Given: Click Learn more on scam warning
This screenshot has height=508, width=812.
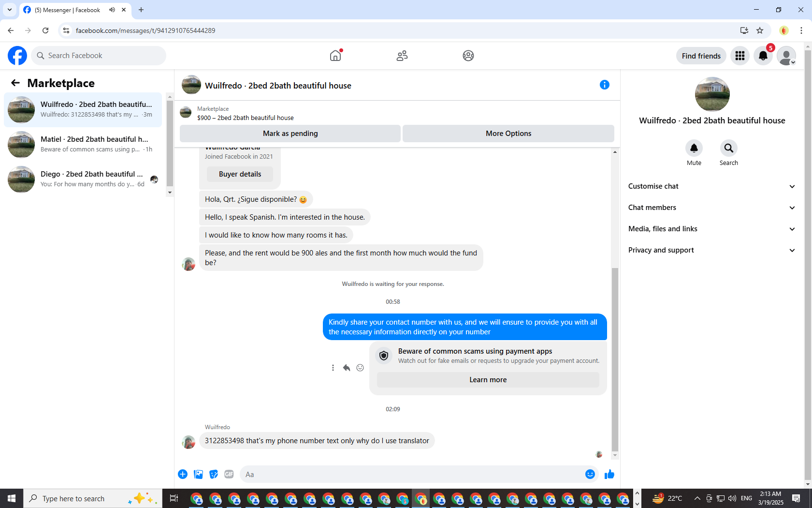Looking at the screenshot, I should click(x=488, y=380).
